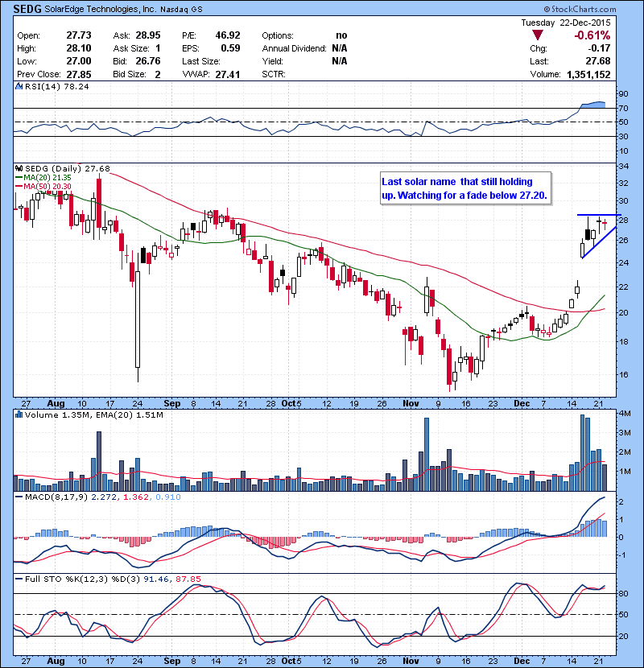Screen dimensions: 644x668
Task: Click the tallest early-November volume bar
Action: (427, 455)
